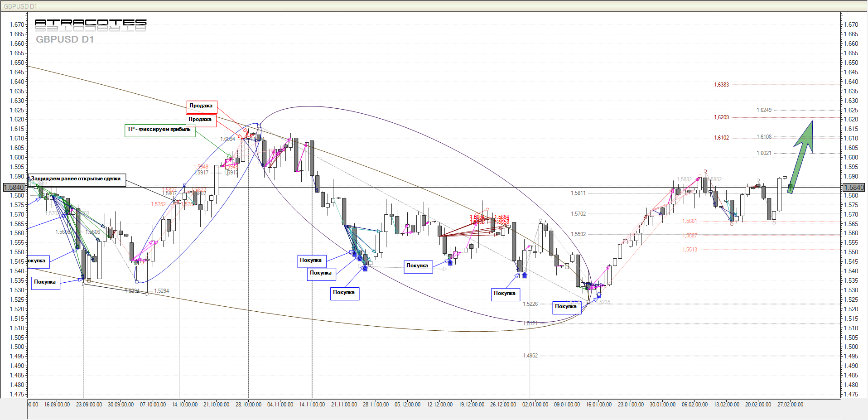Click the 13.02:00.00 date on the time axis
The height and width of the screenshot is (420, 868).
coord(726,405)
